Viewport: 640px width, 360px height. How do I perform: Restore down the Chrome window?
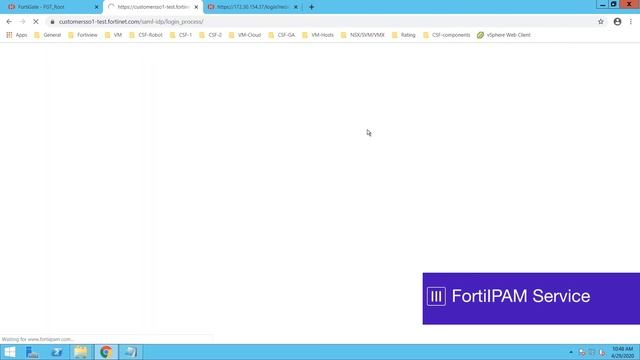click(613, 4)
